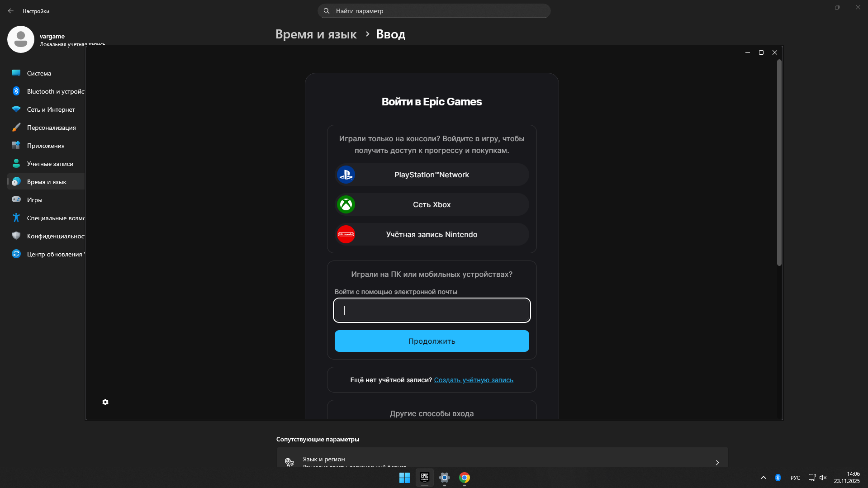Click the muted volume tray icon
The width and height of the screenshot is (868, 488).
point(823,478)
